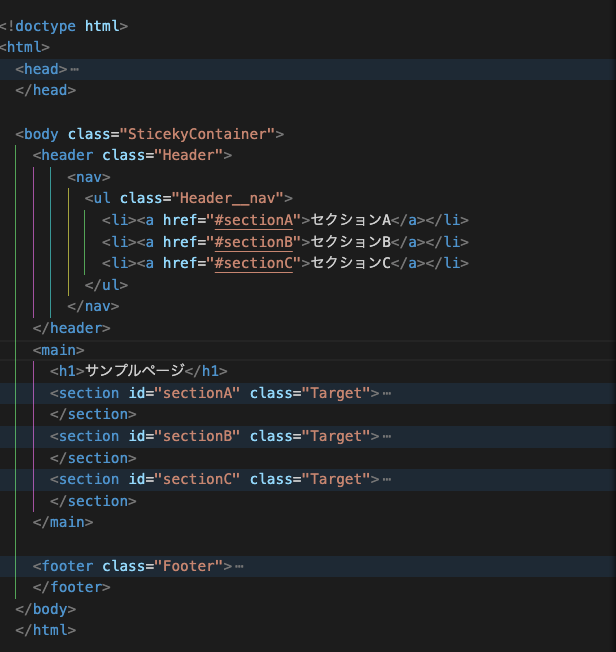Click the "#sectionB" href value
Viewport: 616px width, 652px height.
pos(253,242)
